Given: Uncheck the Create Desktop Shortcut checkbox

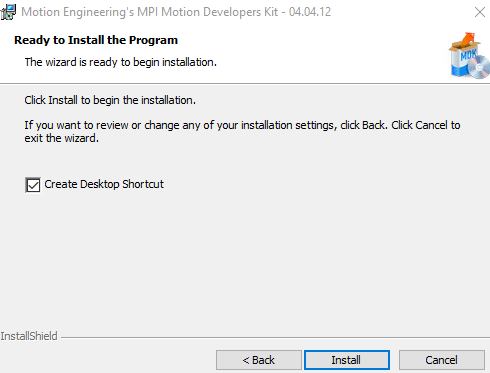Looking at the screenshot, I should tap(33, 185).
